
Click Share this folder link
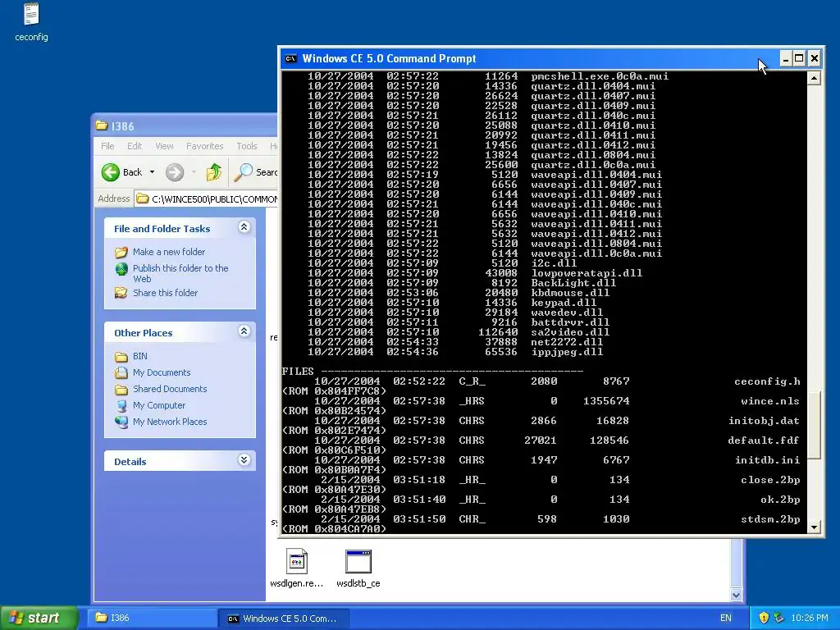coord(165,293)
